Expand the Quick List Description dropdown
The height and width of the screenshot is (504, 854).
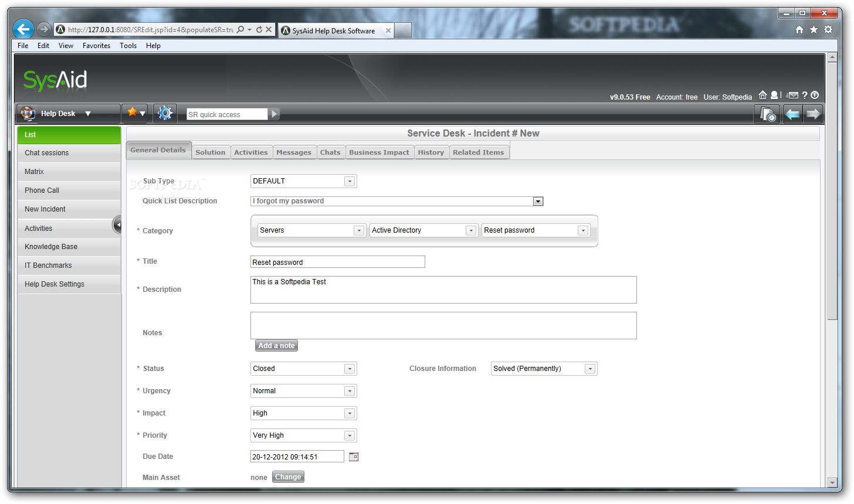click(x=538, y=202)
